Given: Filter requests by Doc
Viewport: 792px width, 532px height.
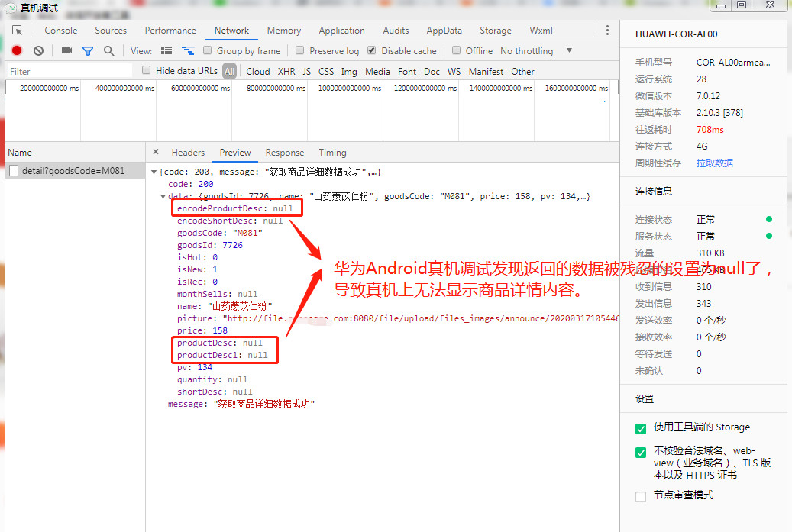Looking at the screenshot, I should (432, 71).
